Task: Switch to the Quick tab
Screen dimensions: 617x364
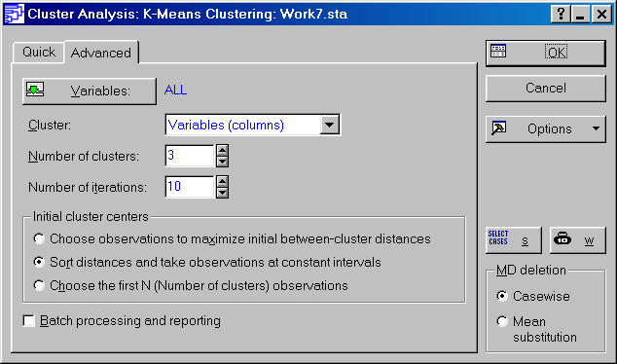Action: point(39,52)
